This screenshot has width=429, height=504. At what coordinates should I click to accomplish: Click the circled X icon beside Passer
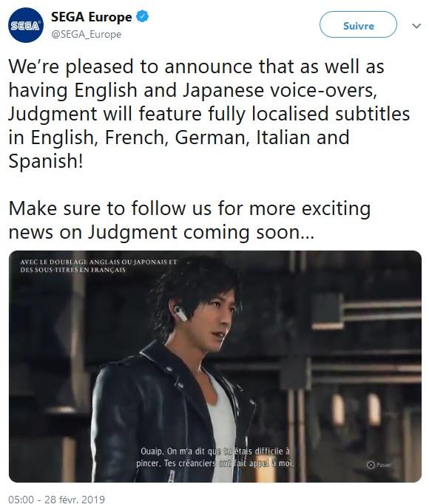[x=371, y=465]
